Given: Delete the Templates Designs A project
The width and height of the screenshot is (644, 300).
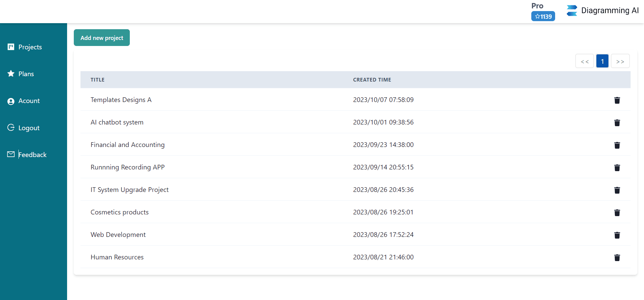Looking at the screenshot, I should pos(617,100).
